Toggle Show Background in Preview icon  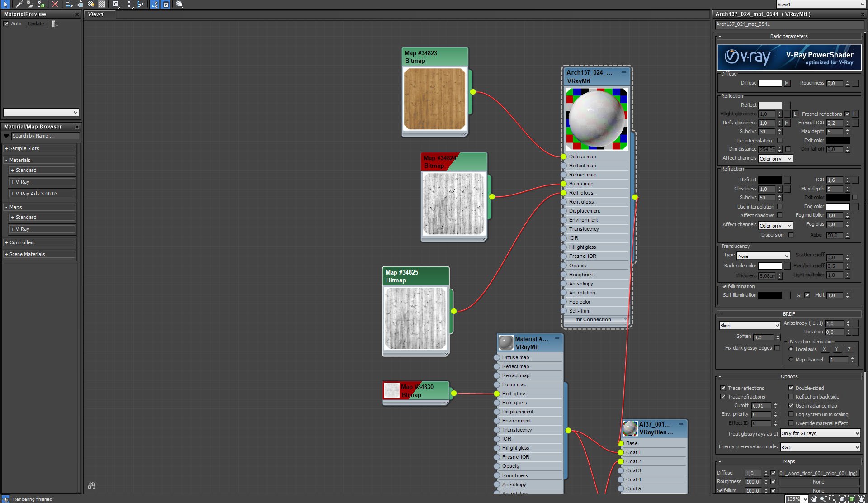coord(102,4)
